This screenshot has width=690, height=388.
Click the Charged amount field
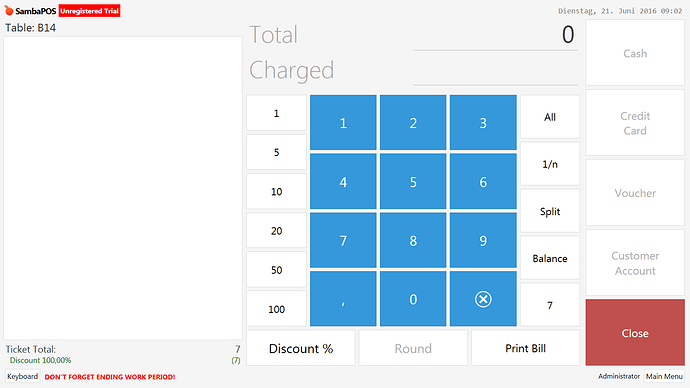pos(495,70)
